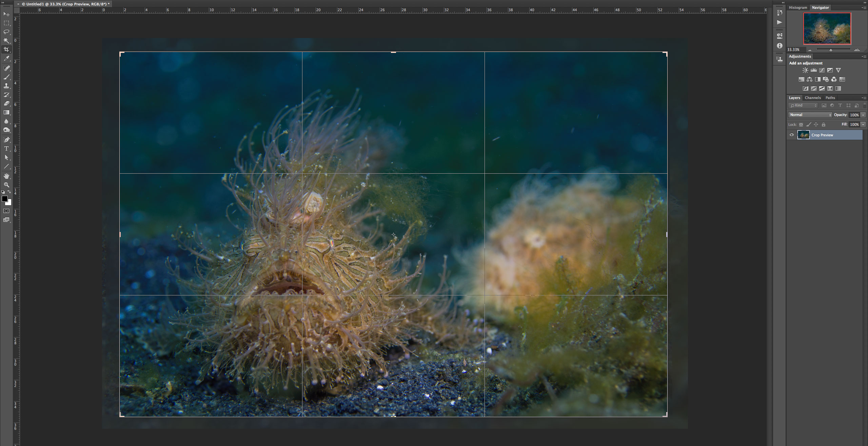This screenshot has height=446, width=868.
Task: Select the Magic Wand tool
Action: [6, 41]
